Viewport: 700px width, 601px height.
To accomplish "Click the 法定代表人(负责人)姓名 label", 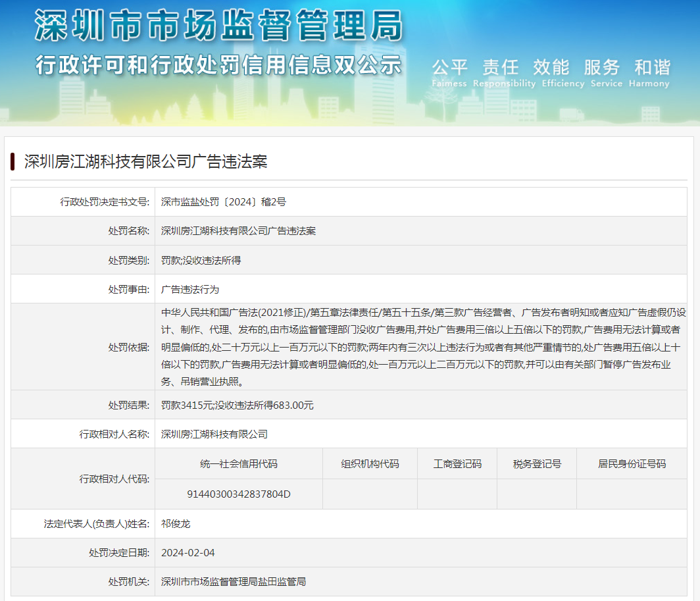I will pos(97,524).
